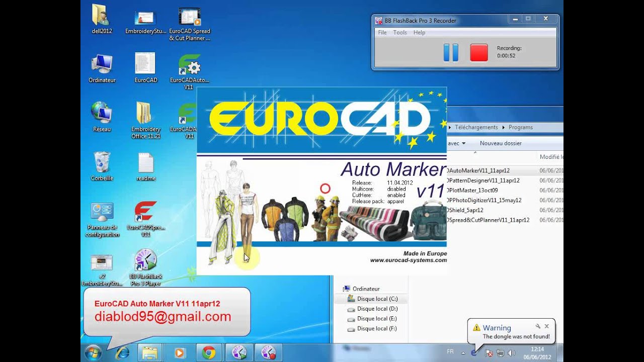Open Windows Media Player taskbar icon
The height and width of the screenshot is (362, 644).
[180, 353]
